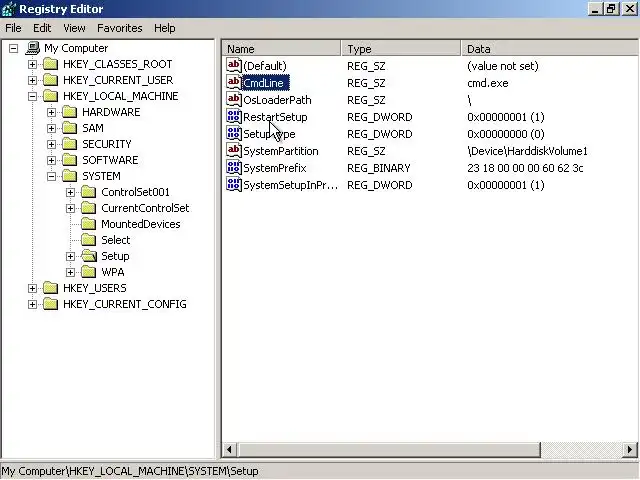Click the string icon beside SystemPartition
Image resolution: width=640 pixels, height=480 pixels.
point(234,151)
